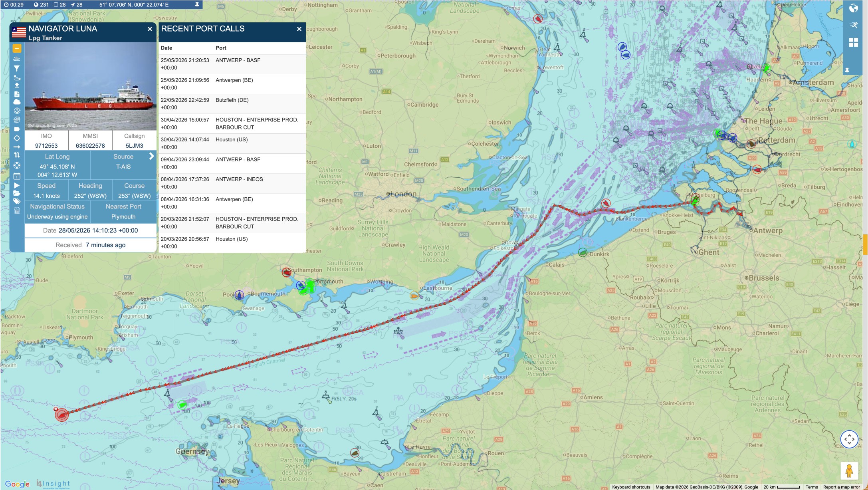Screen dimensions: 868x490
Task: Open the calculator icon in vessel sidebar
Action: point(17,211)
